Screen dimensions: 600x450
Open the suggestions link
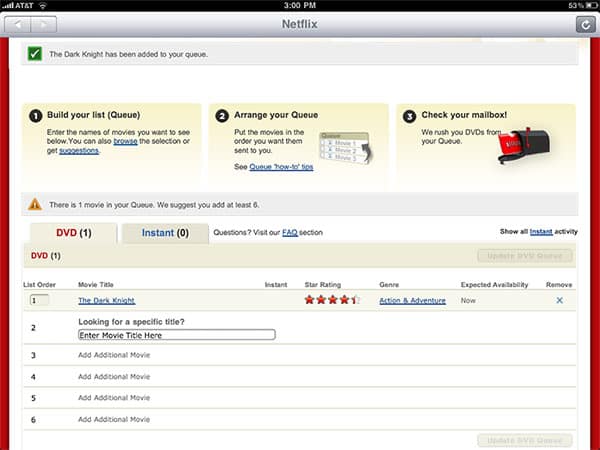[x=79, y=150]
